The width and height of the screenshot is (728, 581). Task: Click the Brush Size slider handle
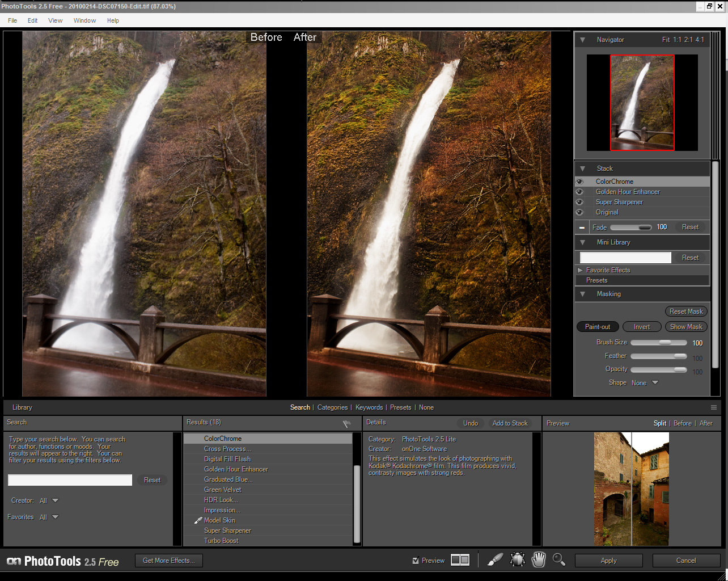(x=665, y=343)
